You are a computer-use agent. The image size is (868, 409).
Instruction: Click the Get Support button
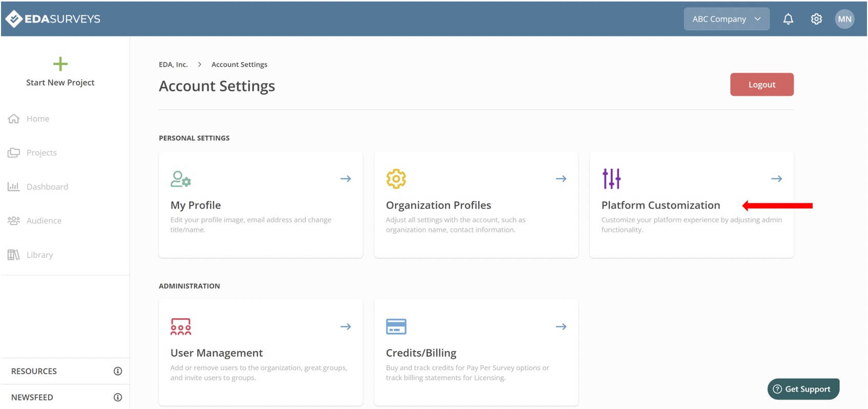(x=803, y=389)
